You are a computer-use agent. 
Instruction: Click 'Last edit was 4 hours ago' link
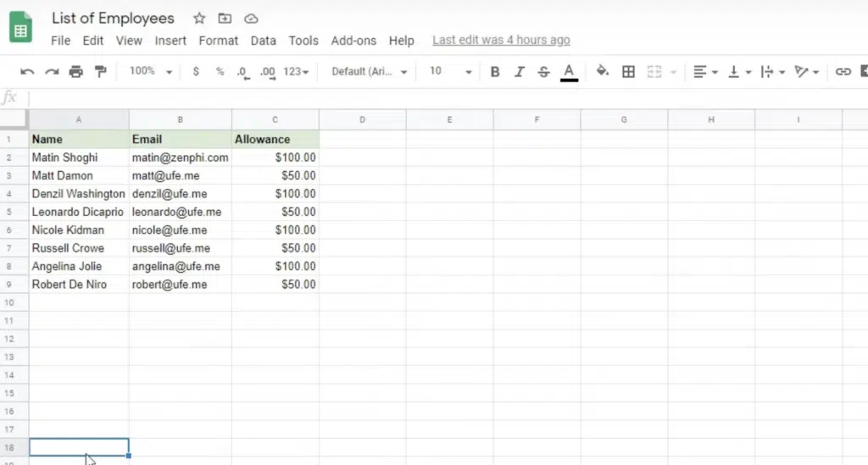coord(501,40)
